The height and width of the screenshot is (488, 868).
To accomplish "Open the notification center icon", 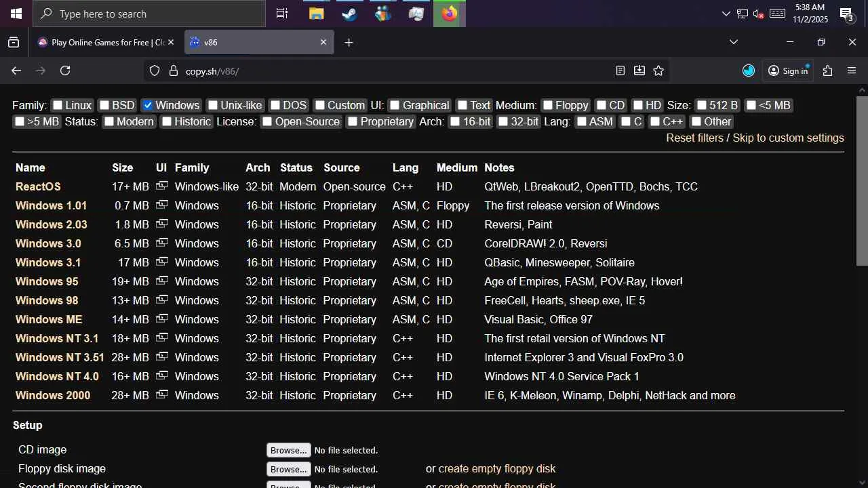I will click(x=846, y=14).
